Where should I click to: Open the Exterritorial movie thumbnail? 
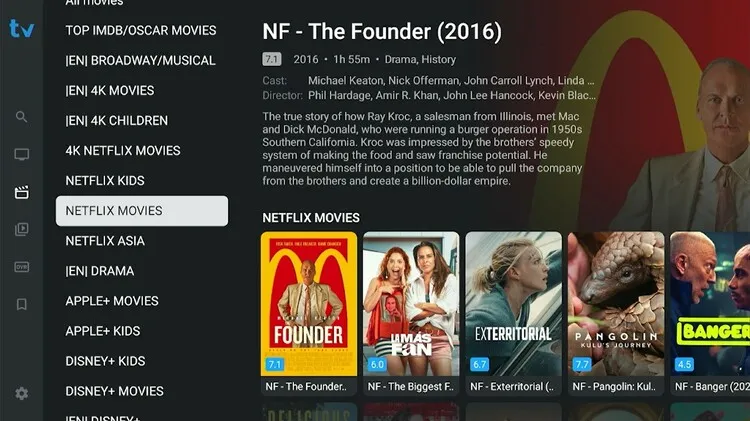pyautogui.click(x=514, y=313)
